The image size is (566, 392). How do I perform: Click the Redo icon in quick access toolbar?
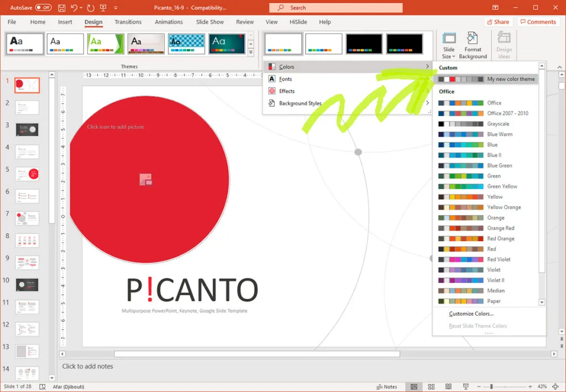tap(91, 8)
